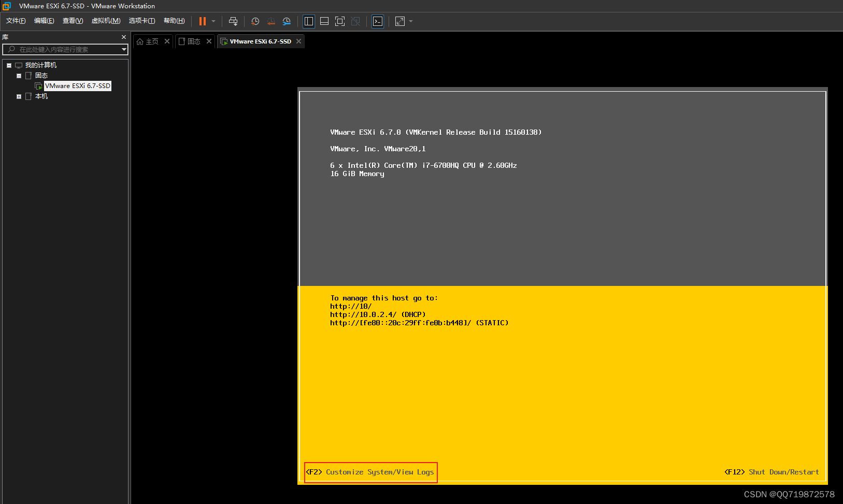This screenshot has height=504, width=843.
Task: Click the Intel Core i7-6700HQ CPU line
Action: [x=423, y=165]
